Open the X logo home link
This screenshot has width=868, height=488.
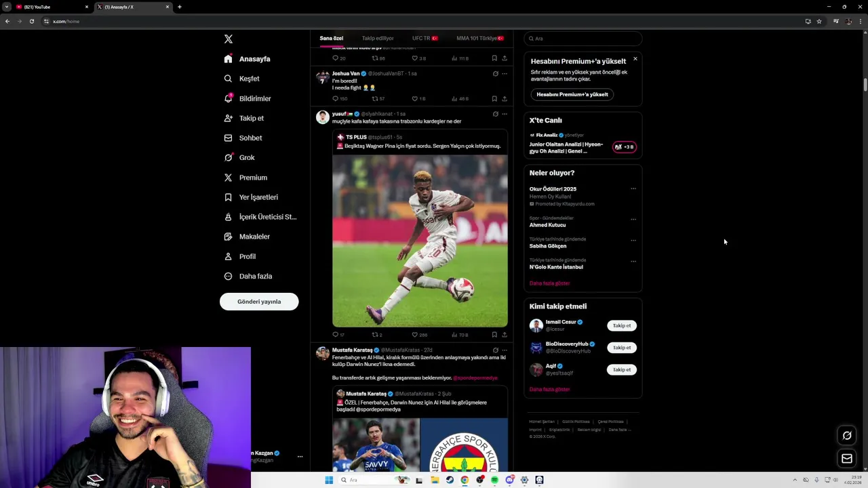pyautogui.click(x=229, y=39)
